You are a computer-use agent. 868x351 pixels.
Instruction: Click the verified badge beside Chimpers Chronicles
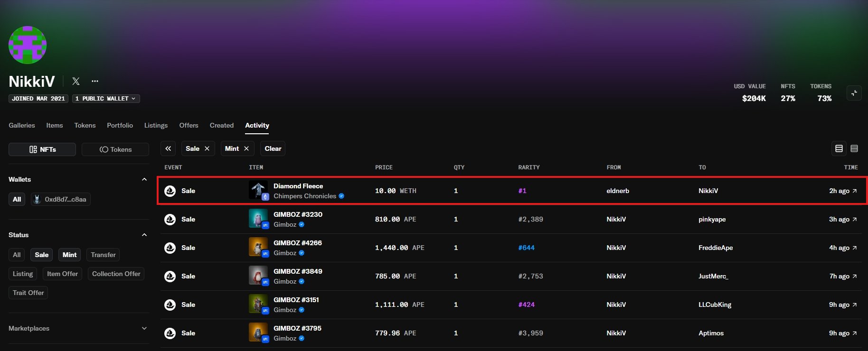point(341,196)
